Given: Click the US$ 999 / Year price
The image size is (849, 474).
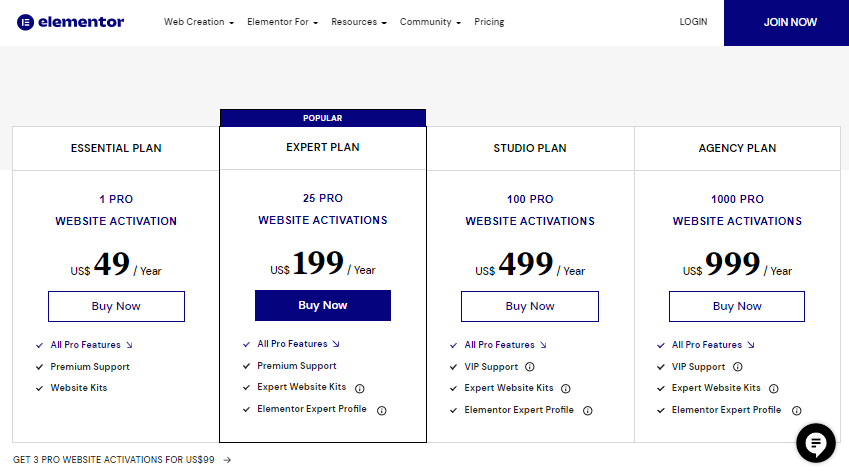Looking at the screenshot, I should [737, 264].
